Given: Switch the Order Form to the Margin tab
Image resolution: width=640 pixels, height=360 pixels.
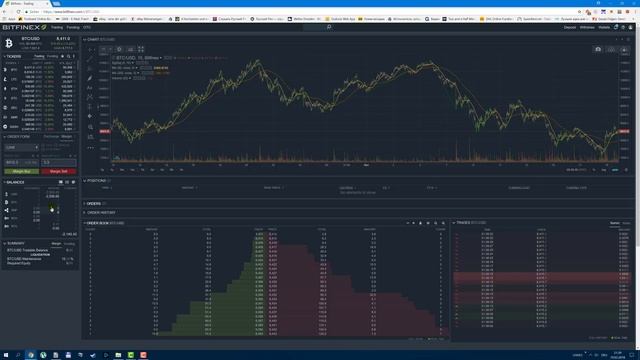Looking at the screenshot, I should coord(67,137).
